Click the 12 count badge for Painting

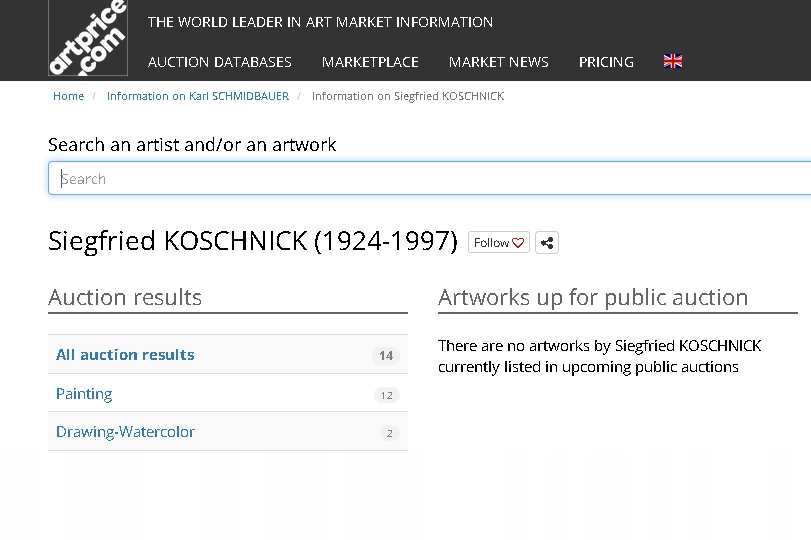coord(386,395)
